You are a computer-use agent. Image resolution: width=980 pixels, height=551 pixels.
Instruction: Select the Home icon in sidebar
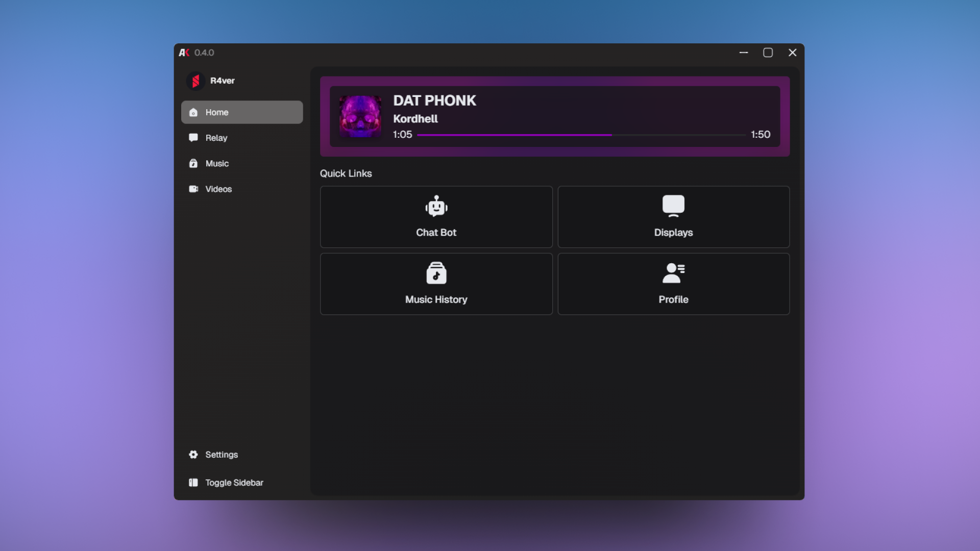tap(193, 112)
